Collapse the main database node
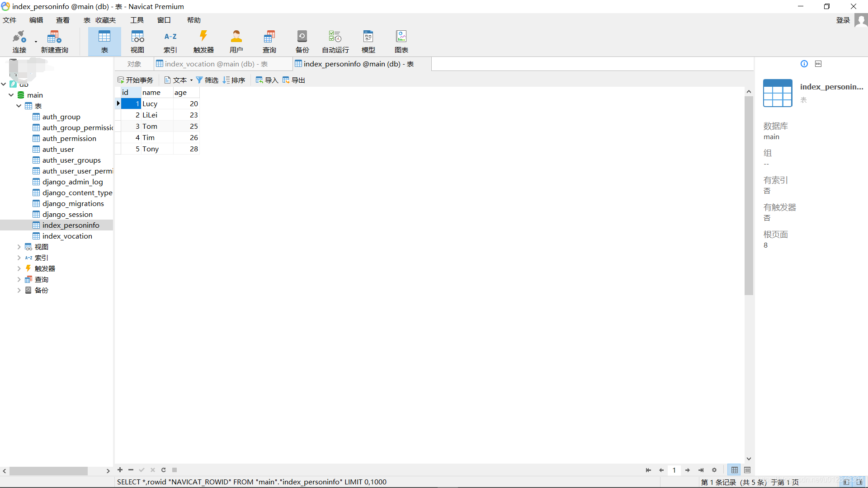The width and height of the screenshot is (868, 488). click(11, 95)
